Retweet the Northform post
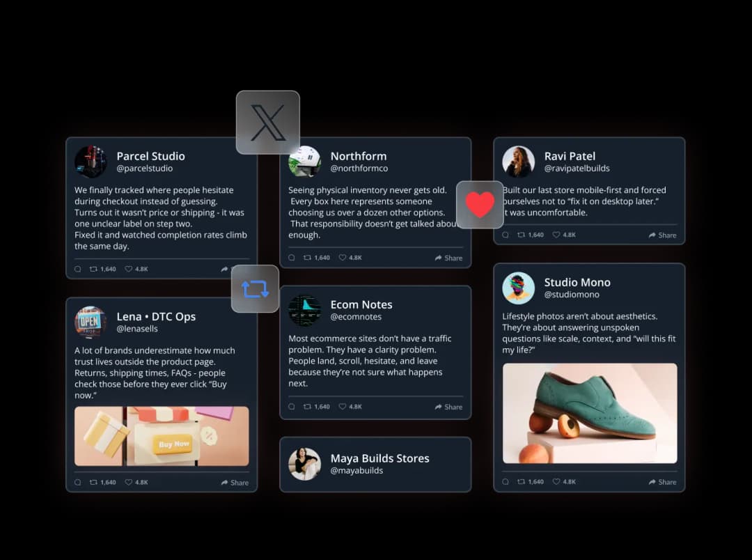 (x=317, y=258)
